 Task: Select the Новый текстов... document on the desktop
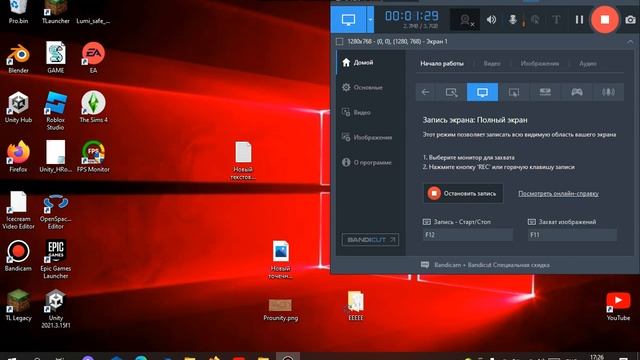[243, 160]
